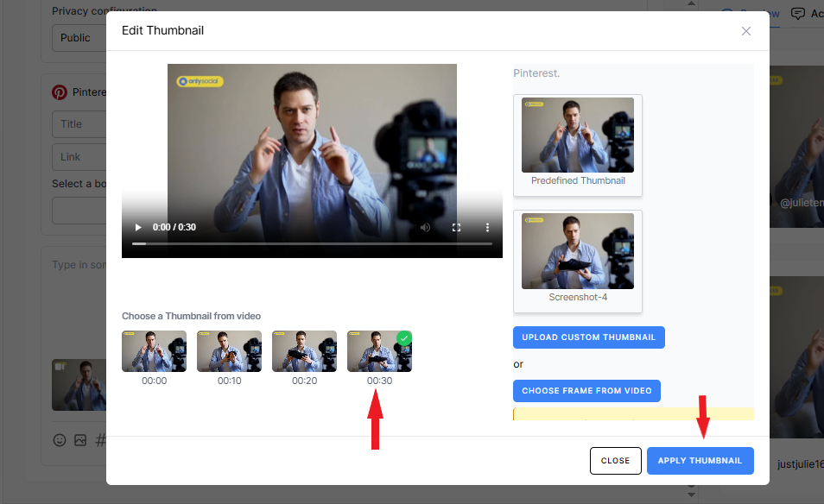824x504 pixels.
Task: Click Choose Frame From Video button
Action: tap(587, 391)
